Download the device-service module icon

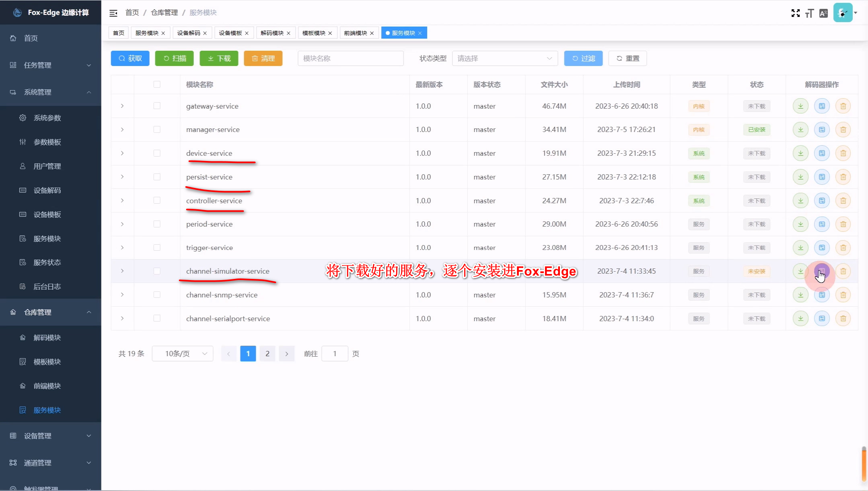click(x=800, y=153)
